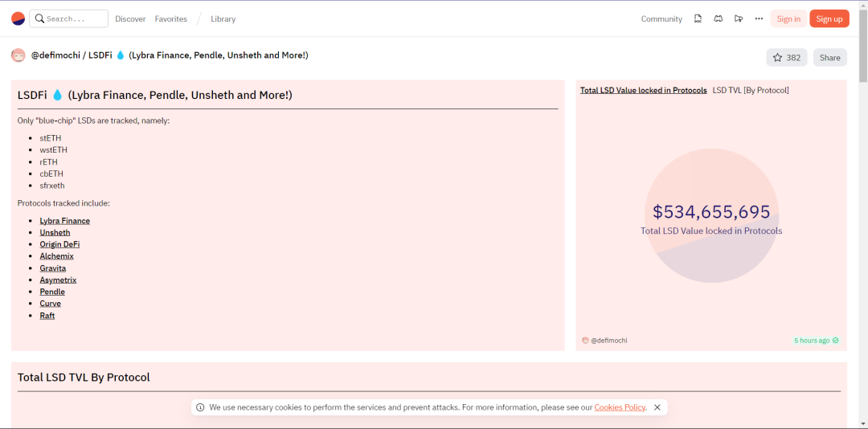The height and width of the screenshot is (429, 868).
Task: Open Total LSD Value locked in Protocols query link
Action: 643,90
